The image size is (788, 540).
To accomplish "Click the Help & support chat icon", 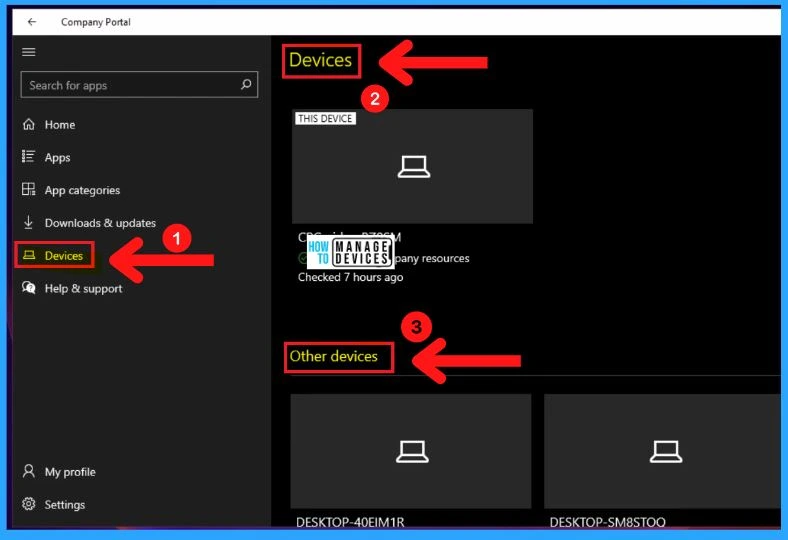I will tap(29, 287).
